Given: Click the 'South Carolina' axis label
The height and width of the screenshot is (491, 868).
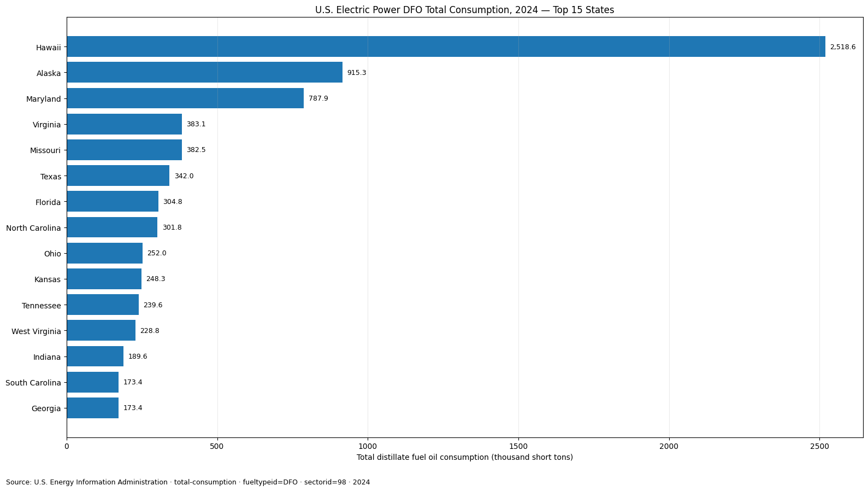Looking at the screenshot, I should coord(33,383).
